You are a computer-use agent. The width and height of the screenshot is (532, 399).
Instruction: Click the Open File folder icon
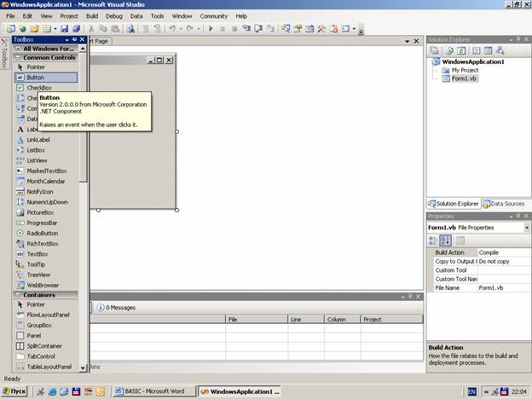35,29
